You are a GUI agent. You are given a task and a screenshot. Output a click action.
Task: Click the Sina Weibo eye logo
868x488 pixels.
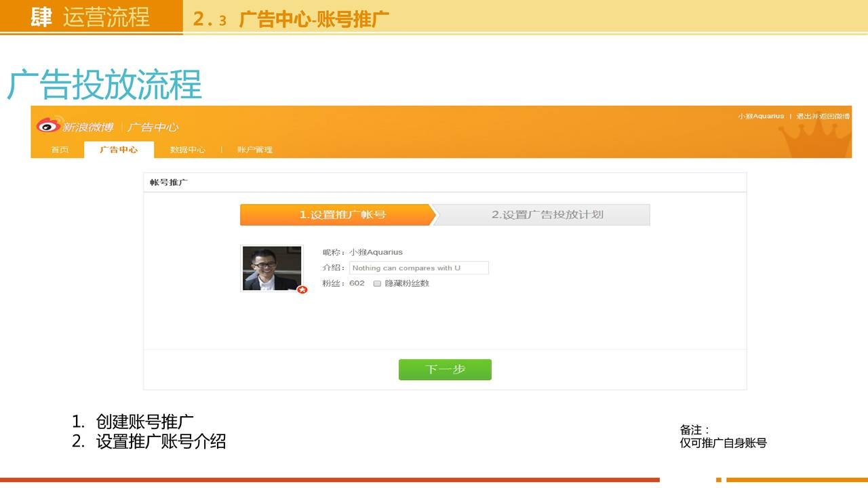[49, 125]
